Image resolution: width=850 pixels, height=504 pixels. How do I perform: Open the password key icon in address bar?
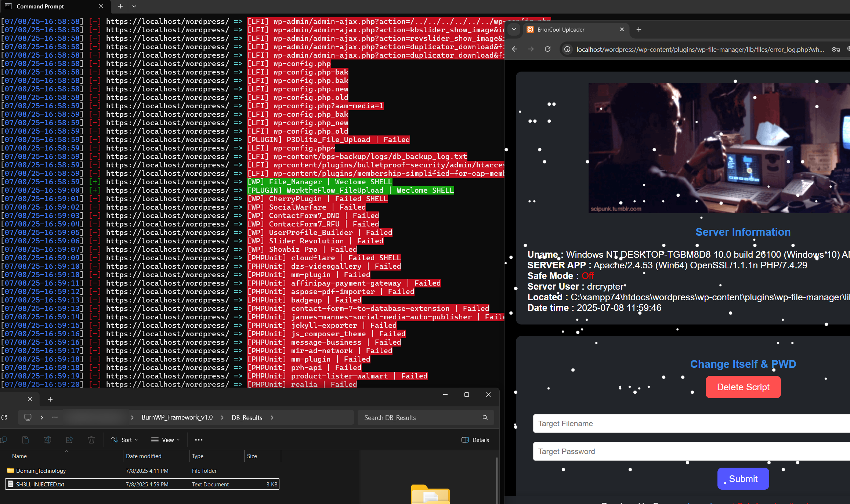(836, 49)
